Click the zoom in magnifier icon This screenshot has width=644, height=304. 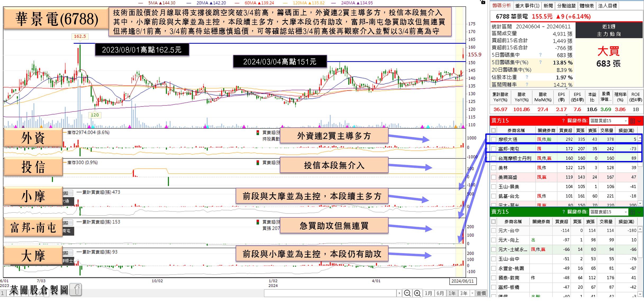tap(417, 293)
